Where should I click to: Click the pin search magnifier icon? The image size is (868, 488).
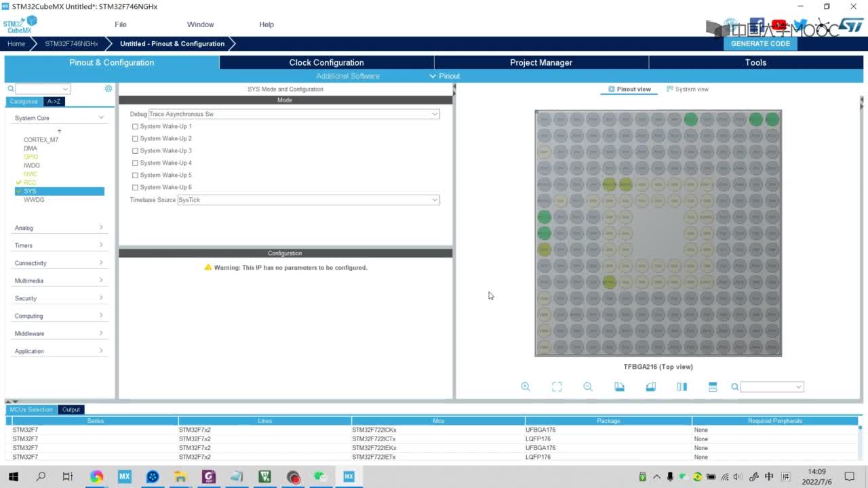pos(734,387)
